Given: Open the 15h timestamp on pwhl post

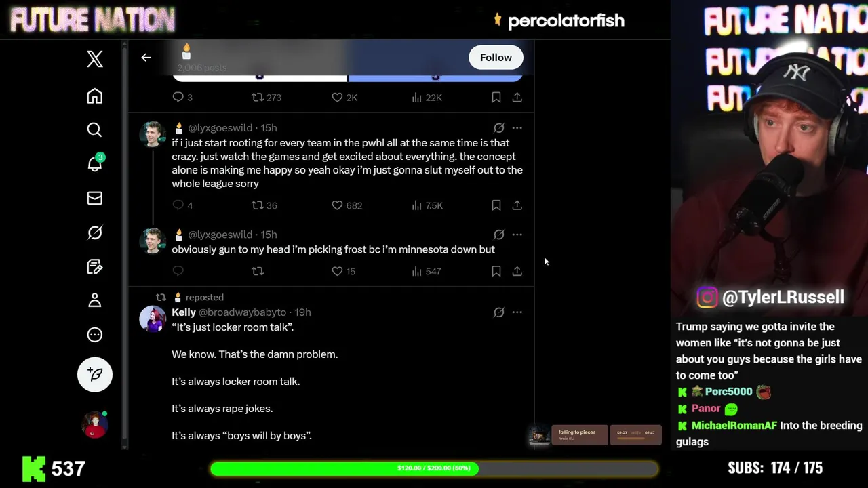Looking at the screenshot, I should click(269, 127).
